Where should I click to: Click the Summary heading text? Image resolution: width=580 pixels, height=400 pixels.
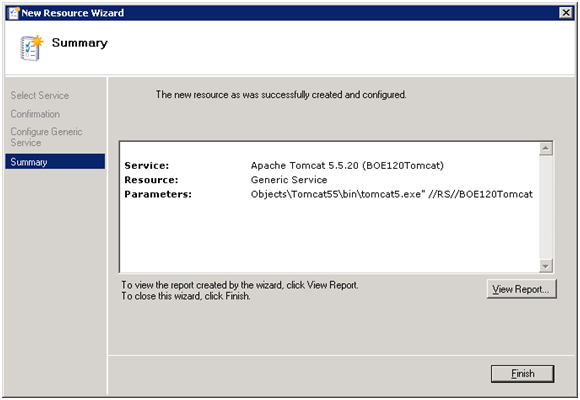pyautogui.click(x=80, y=43)
